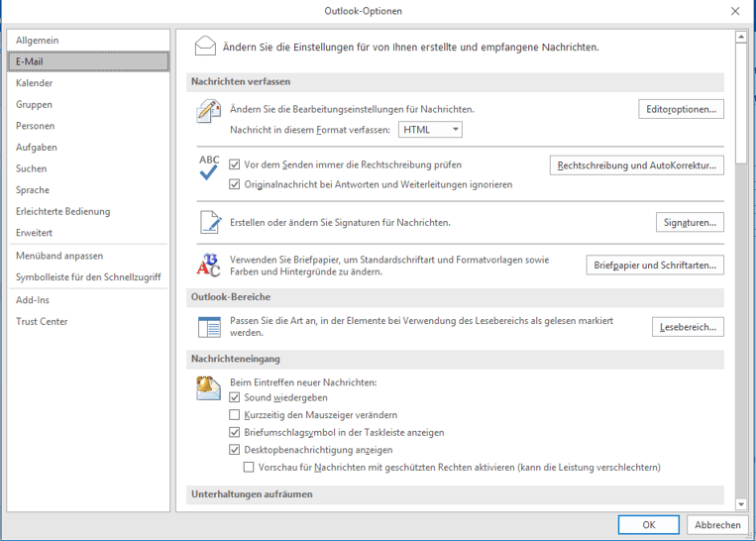This screenshot has height=541, width=756.
Task: Toggle 'Vor dem Senden immer die Rechtschreibung prüfen'
Action: (234, 164)
